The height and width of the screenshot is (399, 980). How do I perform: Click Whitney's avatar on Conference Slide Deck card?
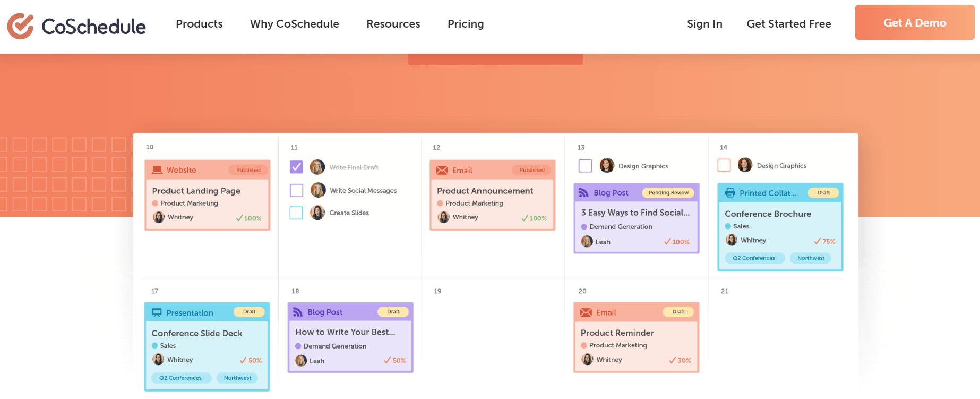tap(158, 360)
